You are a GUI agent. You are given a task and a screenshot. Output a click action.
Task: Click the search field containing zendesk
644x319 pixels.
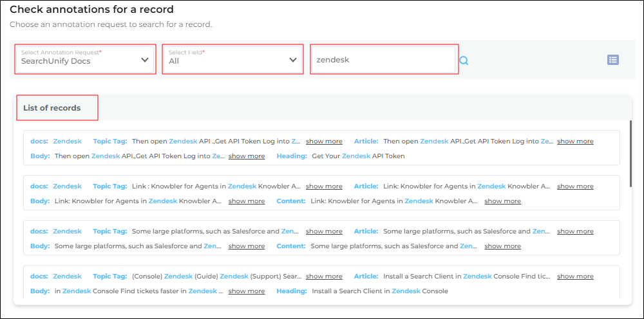(384, 60)
